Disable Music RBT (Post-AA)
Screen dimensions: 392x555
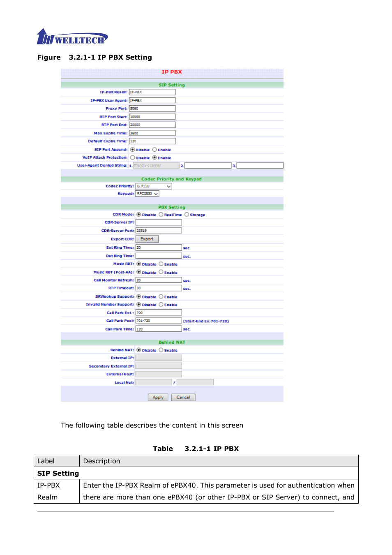tap(139, 272)
